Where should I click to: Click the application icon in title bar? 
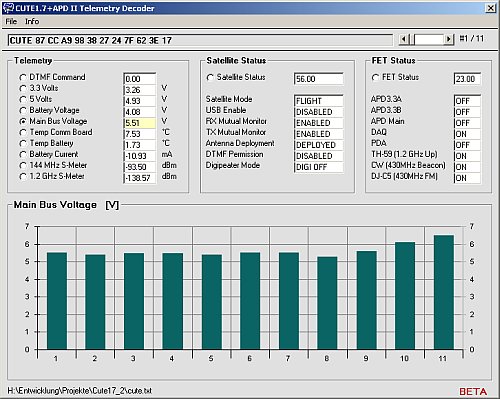click(8, 8)
